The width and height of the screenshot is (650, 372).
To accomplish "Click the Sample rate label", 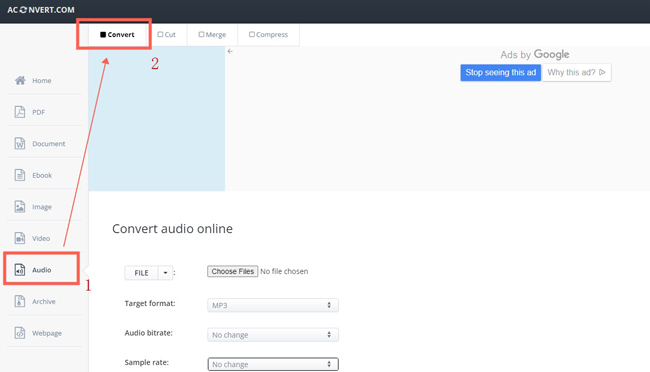I will [x=146, y=362].
